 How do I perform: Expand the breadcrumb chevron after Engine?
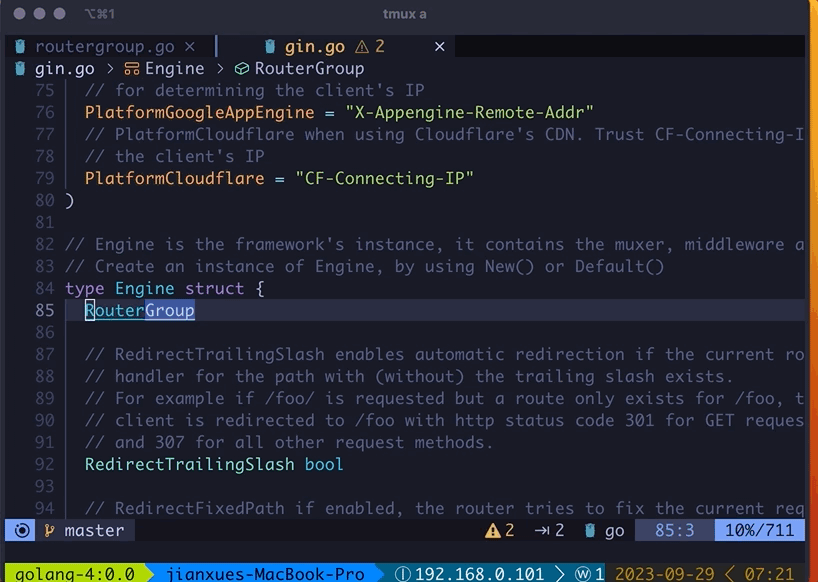(x=220, y=69)
